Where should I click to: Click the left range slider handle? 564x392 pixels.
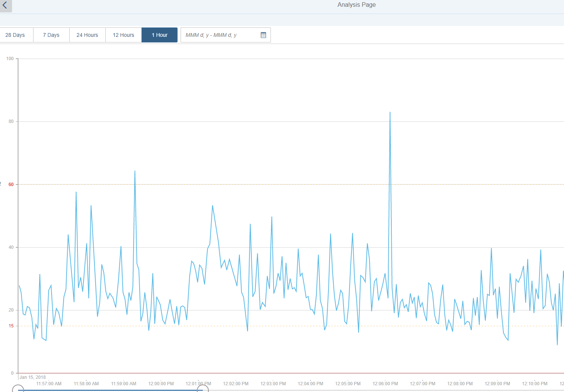coord(18,389)
